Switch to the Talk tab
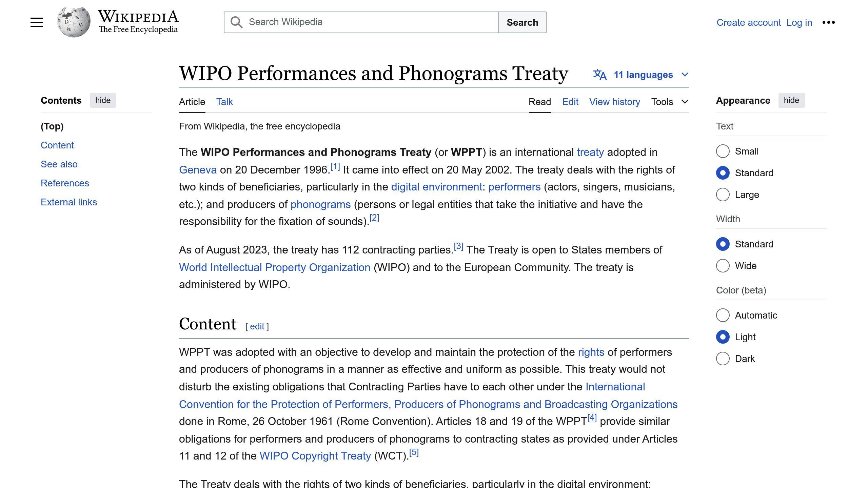868x488 pixels. pyautogui.click(x=224, y=102)
